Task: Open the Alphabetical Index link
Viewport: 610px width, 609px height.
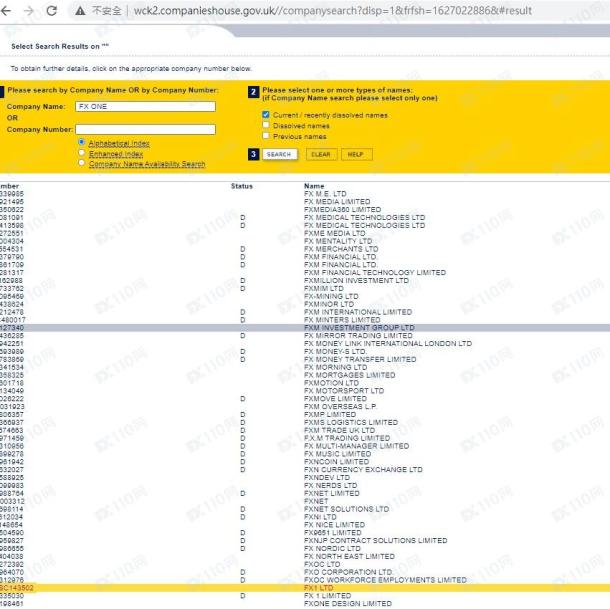Action: (x=119, y=144)
